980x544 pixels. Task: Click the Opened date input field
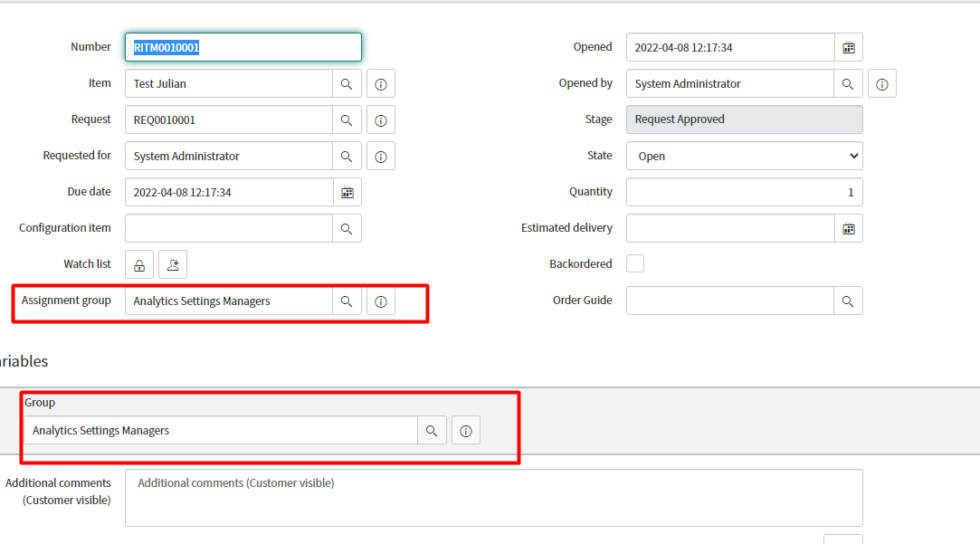pos(730,48)
